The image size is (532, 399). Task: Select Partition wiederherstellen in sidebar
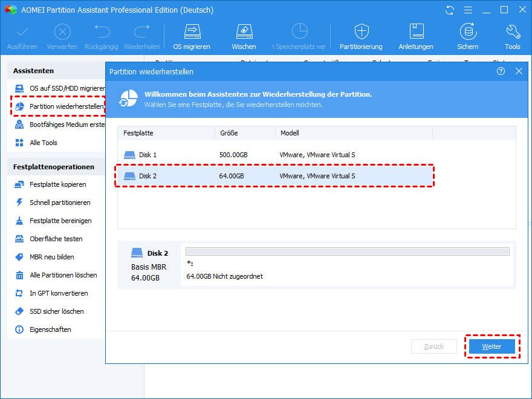point(59,106)
